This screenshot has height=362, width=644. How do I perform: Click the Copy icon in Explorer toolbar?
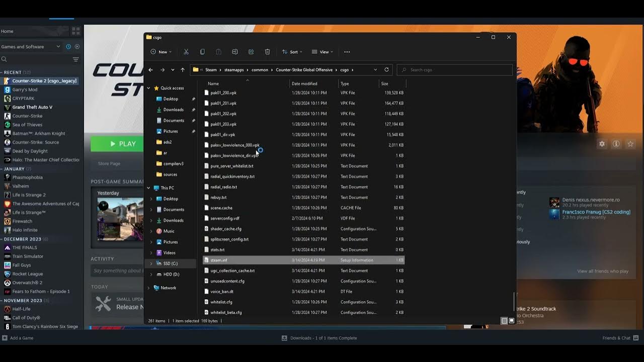202,52
